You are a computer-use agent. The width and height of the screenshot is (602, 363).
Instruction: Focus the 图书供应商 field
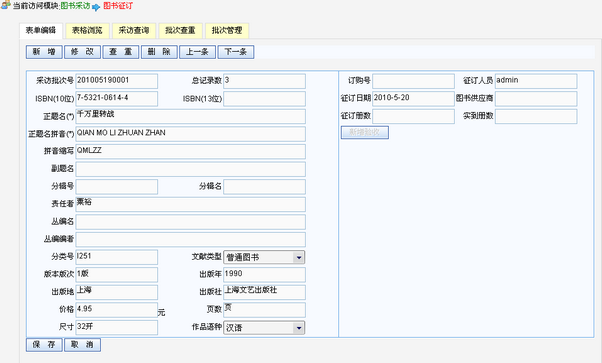(x=536, y=99)
